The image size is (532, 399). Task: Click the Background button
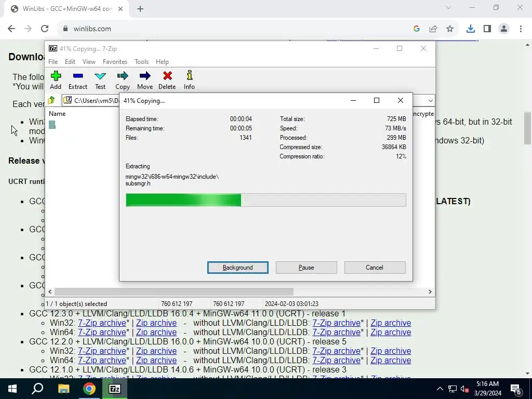[238, 268]
